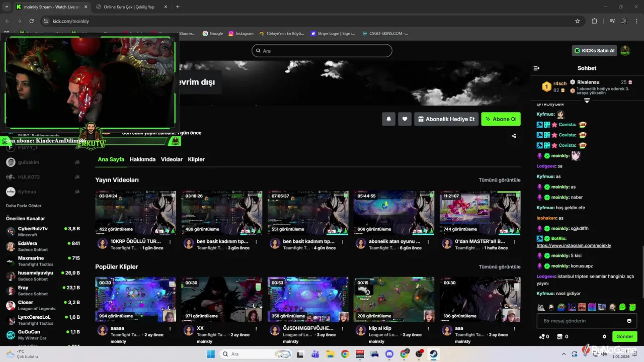Click the profile avatar at top right
Image resolution: width=644 pixels, height=362 pixels.
point(625,51)
